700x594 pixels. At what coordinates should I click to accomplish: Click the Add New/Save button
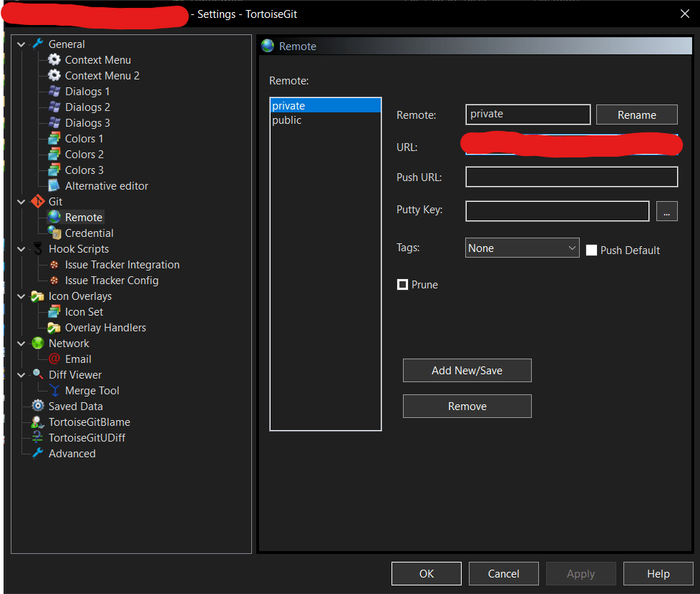click(467, 371)
